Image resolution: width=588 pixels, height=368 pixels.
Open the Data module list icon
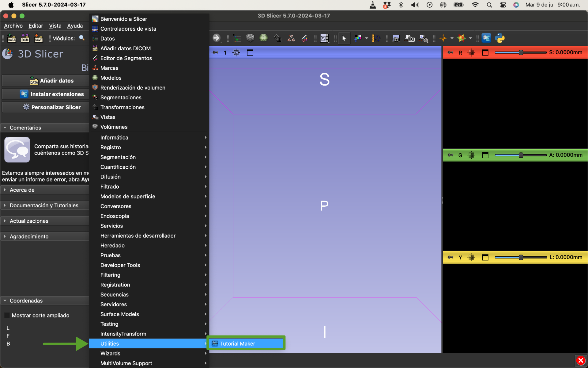[237, 38]
